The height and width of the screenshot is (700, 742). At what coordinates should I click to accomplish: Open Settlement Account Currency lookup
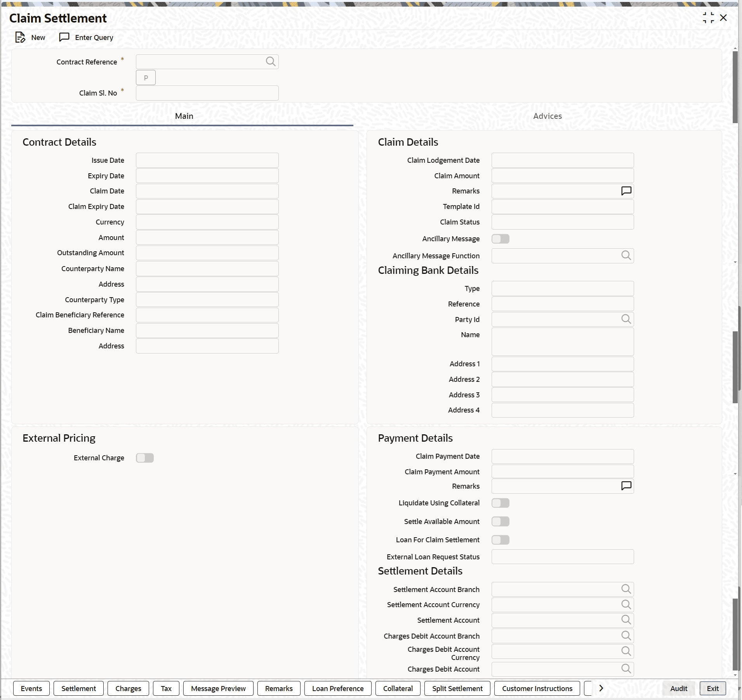coord(626,604)
